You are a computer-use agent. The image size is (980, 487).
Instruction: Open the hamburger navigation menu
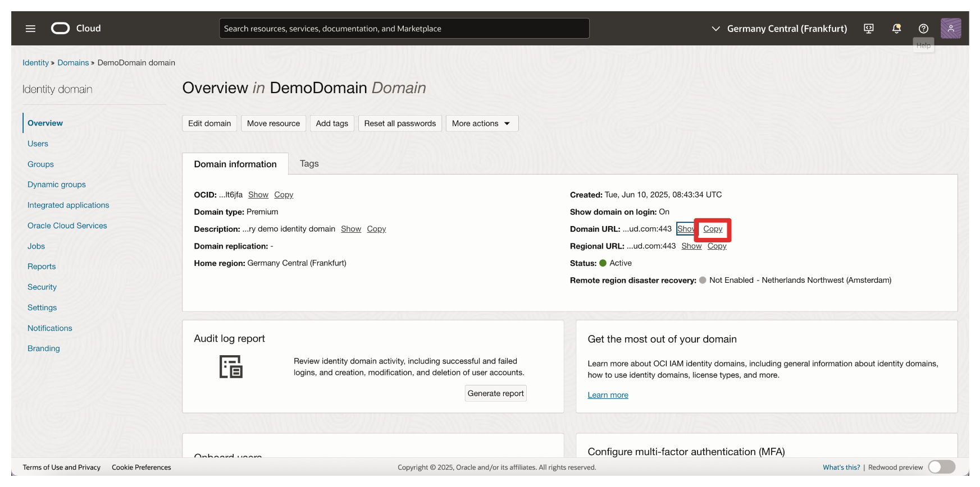click(30, 29)
